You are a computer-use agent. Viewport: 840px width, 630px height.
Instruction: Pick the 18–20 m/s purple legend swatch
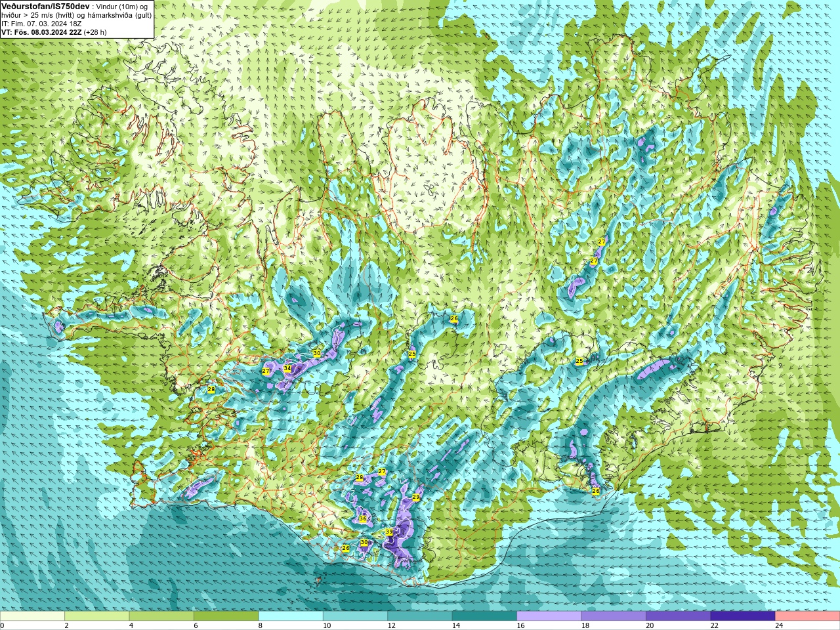[x=614, y=616]
